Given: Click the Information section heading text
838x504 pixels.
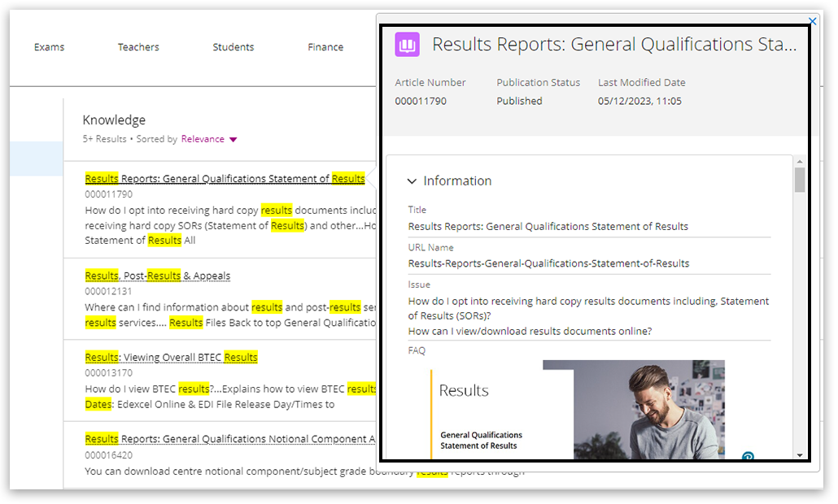Looking at the screenshot, I should pyautogui.click(x=457, y=181).
